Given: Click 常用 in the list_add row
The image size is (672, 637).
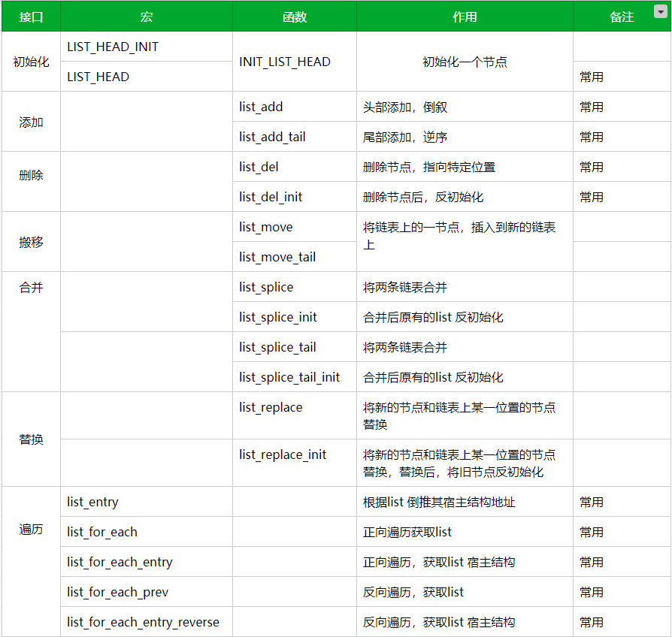Looking at the screenshot, I should point(592,107).
